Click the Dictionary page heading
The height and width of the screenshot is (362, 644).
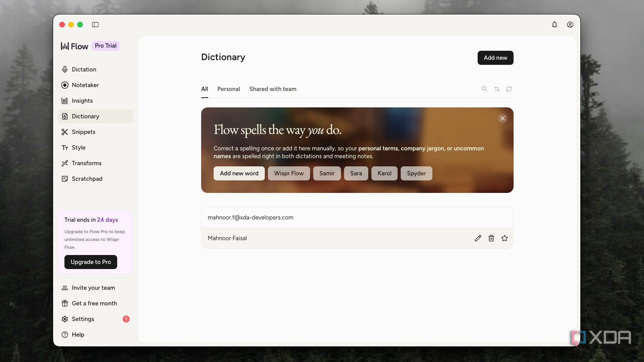click(x=223, y=57)
